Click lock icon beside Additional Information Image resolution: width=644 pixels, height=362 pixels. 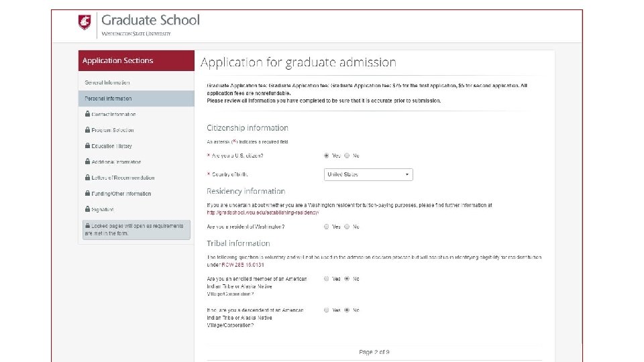88,162
